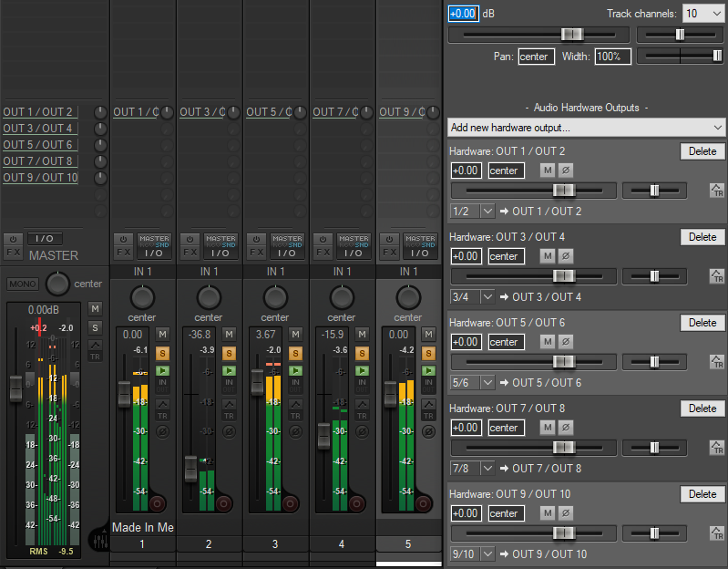Viewport: 728px width, 569px height.
Task: Click track 4 volume fader handle
Action: coord(323,435)
